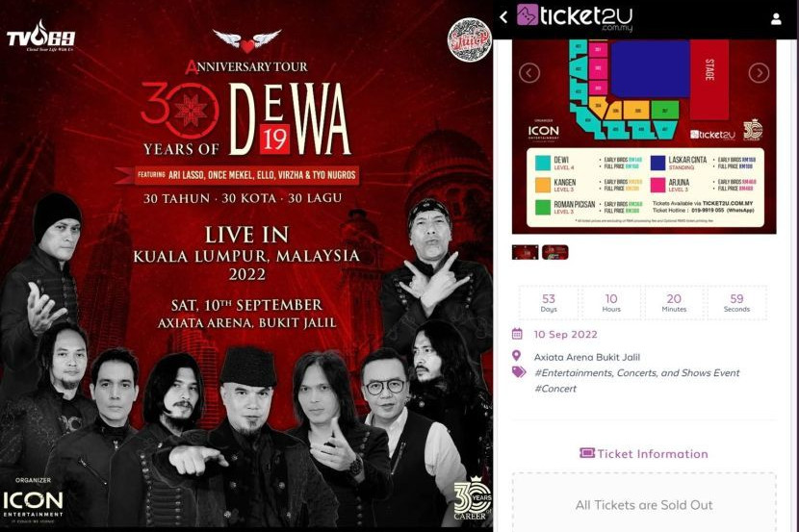
Task: Select the first poster thumbnail
Action: tap(525, 252)
